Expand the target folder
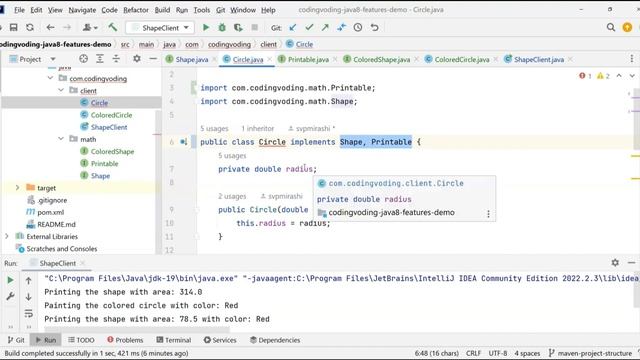The width and height of the screenshot is (640, 360). [x=17, y=188]
